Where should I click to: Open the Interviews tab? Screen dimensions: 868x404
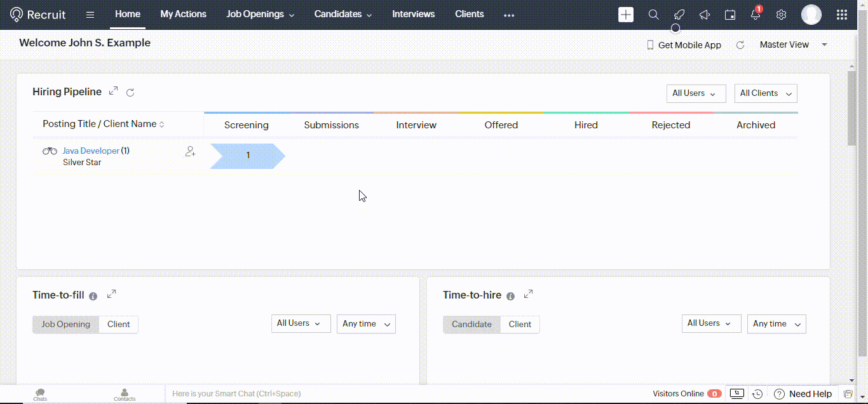(x=413, y=14)
